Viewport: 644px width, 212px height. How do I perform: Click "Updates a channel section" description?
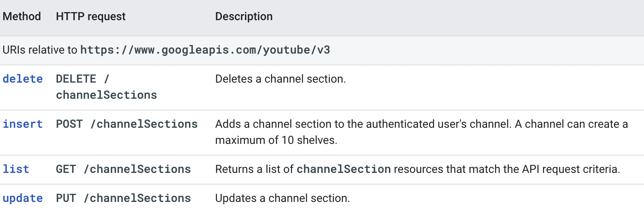[x=283, y=198]
